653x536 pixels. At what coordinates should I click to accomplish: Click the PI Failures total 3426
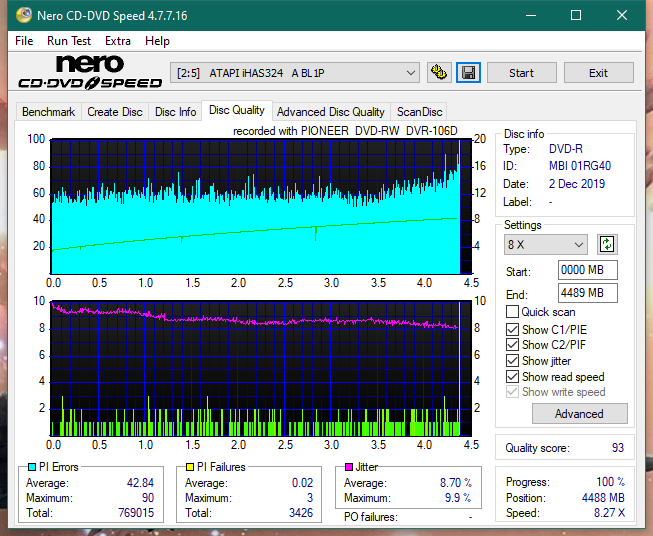301,513
